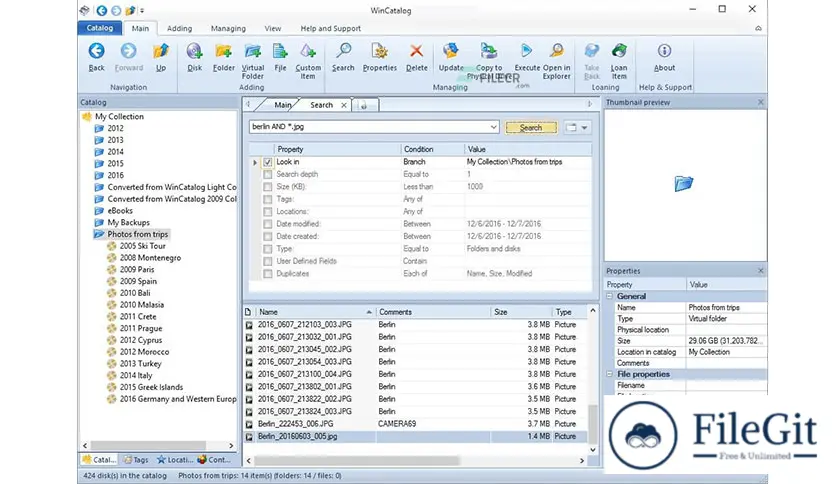This screenshot has width=836, height=484.
Task: Enable the Size (KB) checkbox
Action: [x=268, y=187]
